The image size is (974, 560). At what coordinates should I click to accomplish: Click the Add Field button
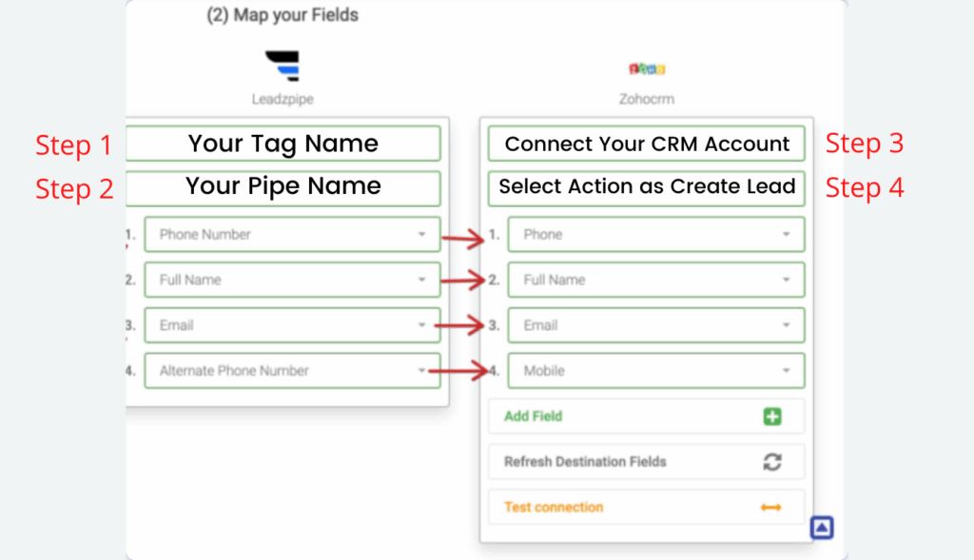tap(646, 416)
